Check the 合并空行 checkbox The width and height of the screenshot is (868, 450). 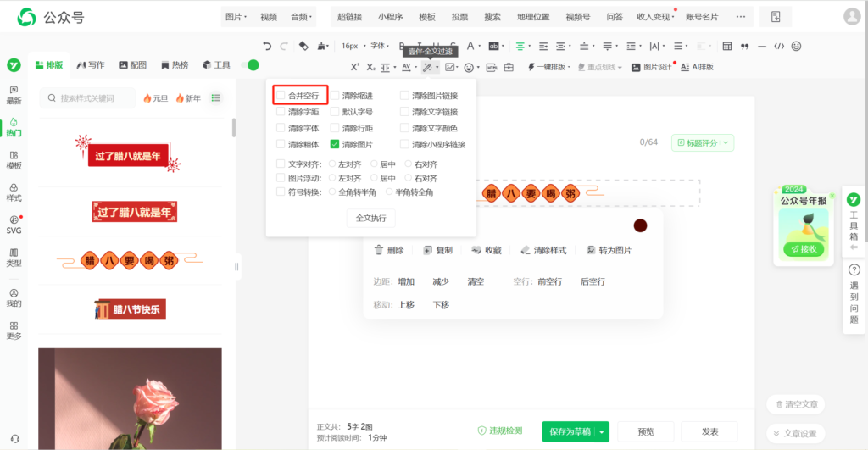[x=281, y=95]
